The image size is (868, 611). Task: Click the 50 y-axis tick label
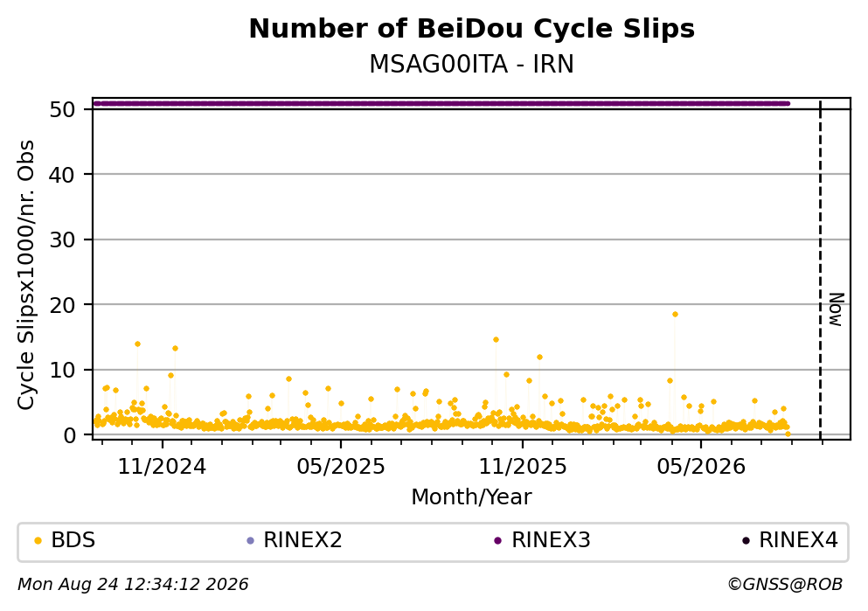(62, 109)
